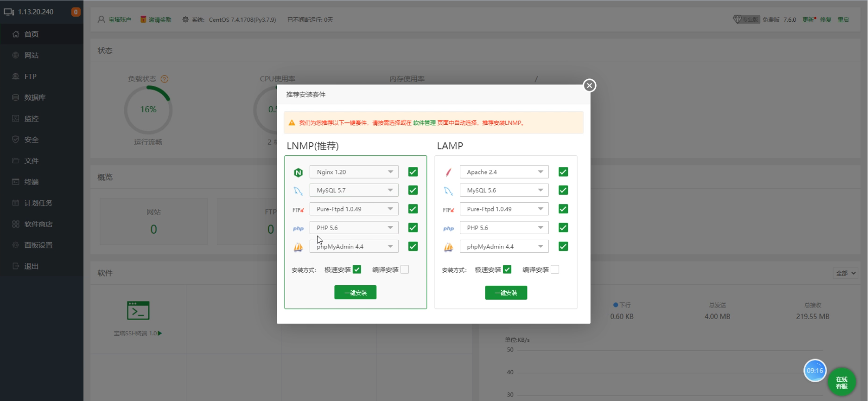This screenshot has width=868, height=401.
Task: Open 计划任务 sidebar menu
Action: 41,203
